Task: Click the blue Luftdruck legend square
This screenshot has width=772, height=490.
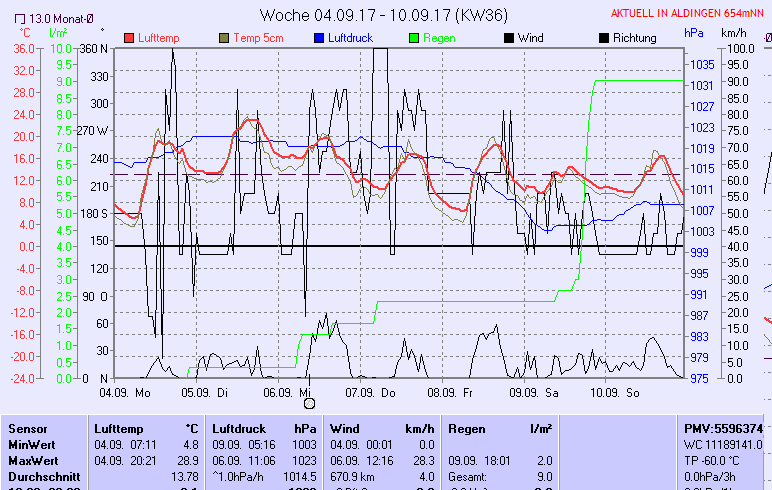Action: coord(318,38)
